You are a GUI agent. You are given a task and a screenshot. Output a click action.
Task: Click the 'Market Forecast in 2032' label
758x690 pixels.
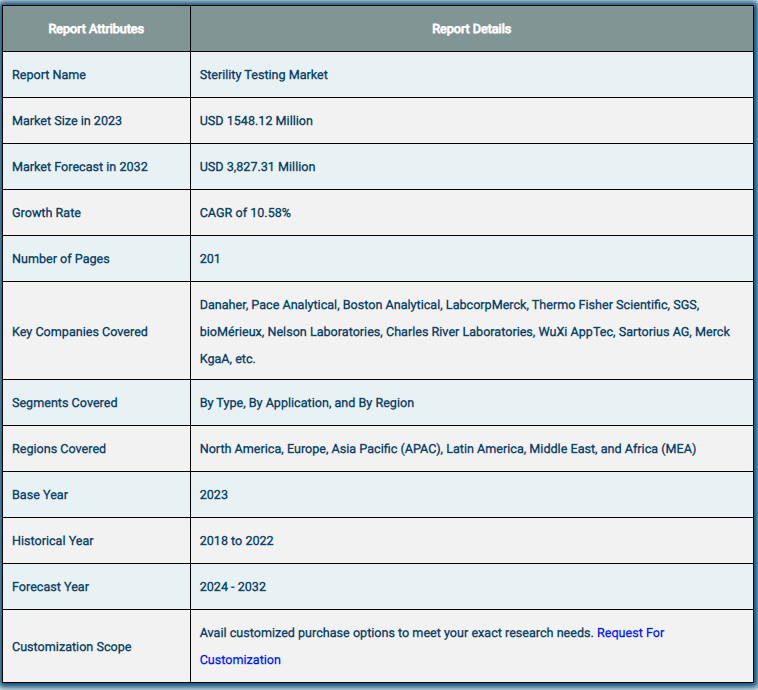pos(80,167)
